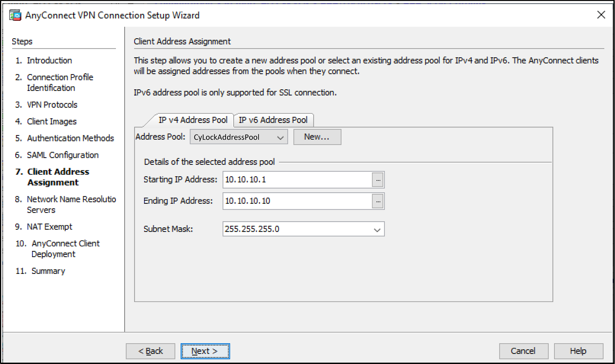Switch to IP v6 Address Pool tab
The width and height of the screenshot is (615, 364).
[x=273, y=120]
